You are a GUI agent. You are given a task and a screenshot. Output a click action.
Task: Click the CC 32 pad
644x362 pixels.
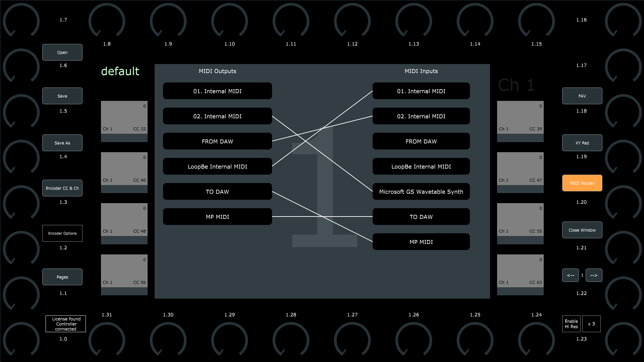coord(124,121)
